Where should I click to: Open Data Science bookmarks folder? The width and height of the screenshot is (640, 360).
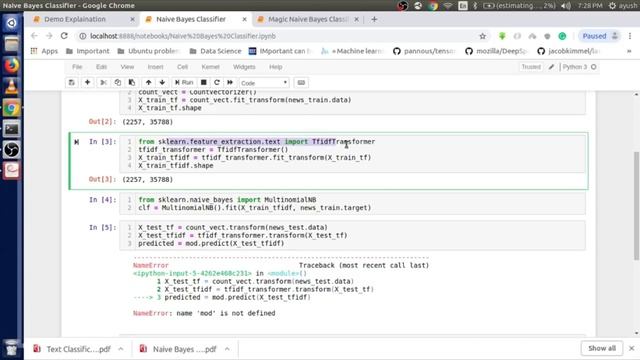216,51
